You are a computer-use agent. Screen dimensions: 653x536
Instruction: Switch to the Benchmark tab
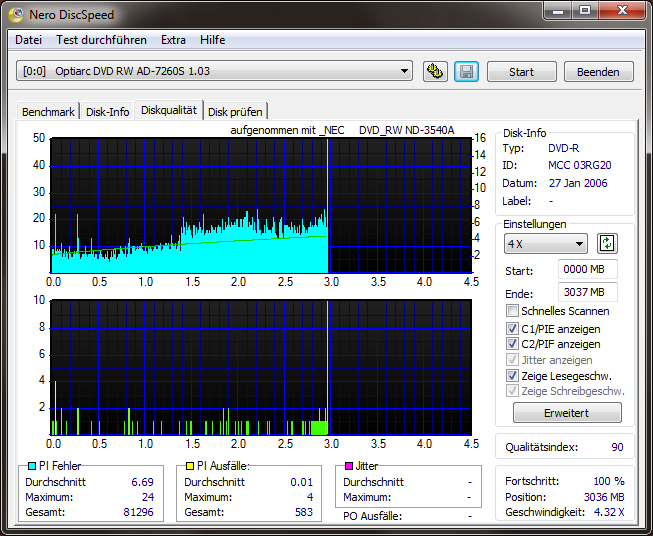pos(48,112)
